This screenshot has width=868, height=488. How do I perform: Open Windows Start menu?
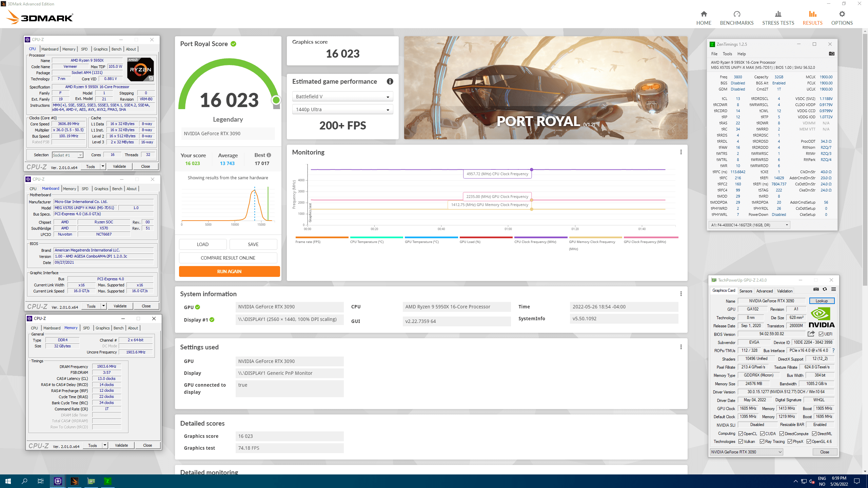coord(8,481)
